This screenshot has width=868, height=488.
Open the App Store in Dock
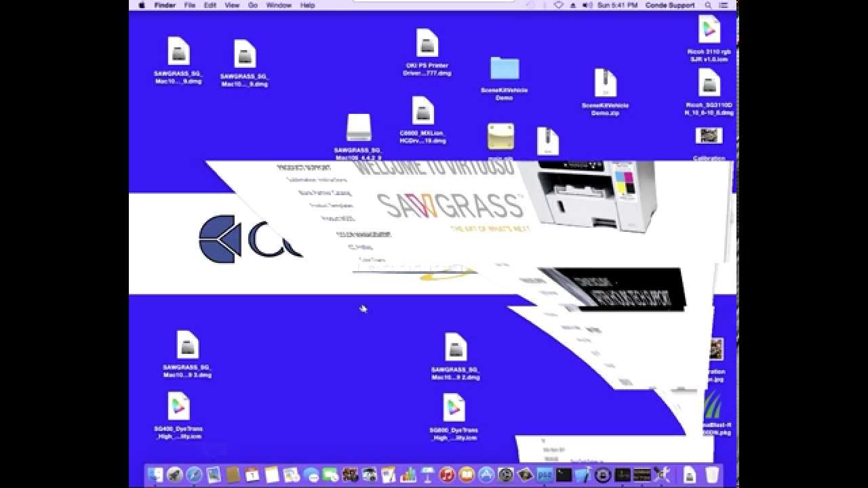(x=486, y=475)
